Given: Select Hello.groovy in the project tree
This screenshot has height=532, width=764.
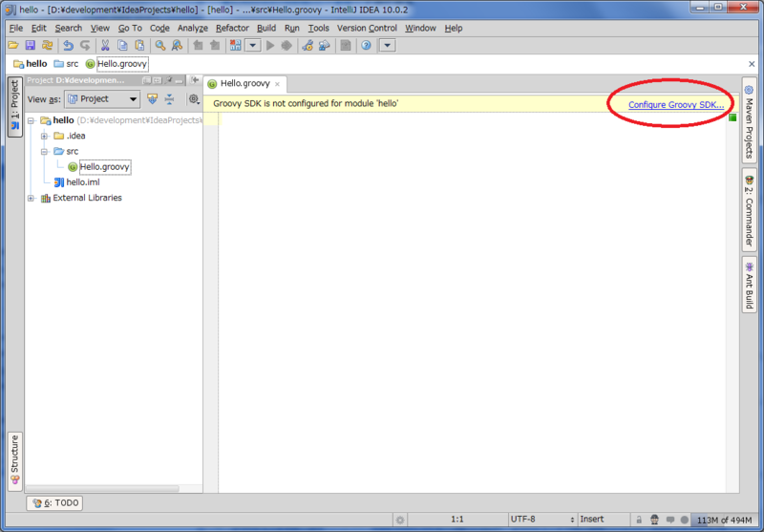Looking at the screenshot, I should pyautogui.click(x=99, y=167).
